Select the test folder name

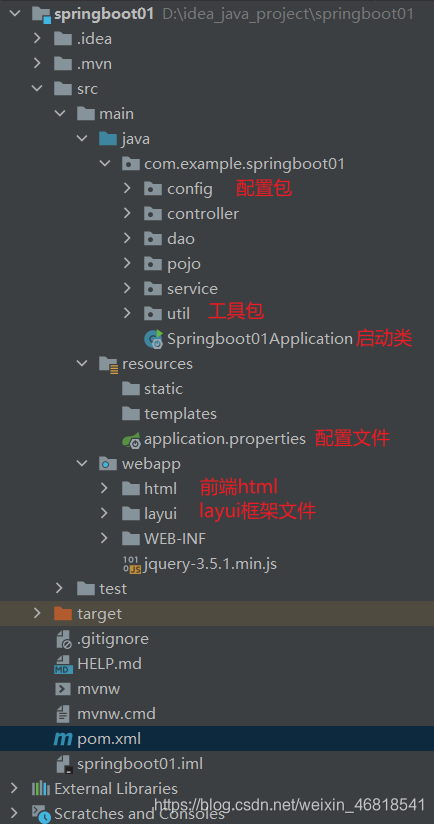pos(113,589)
